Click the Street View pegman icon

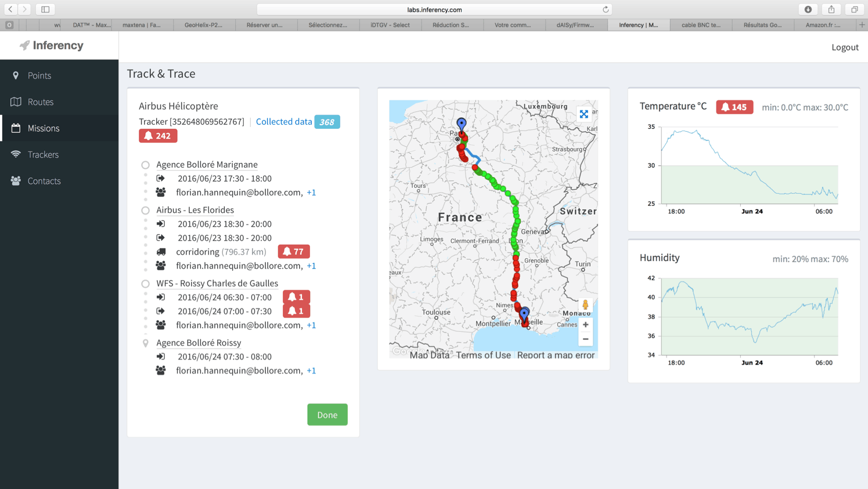coord(585,305)
